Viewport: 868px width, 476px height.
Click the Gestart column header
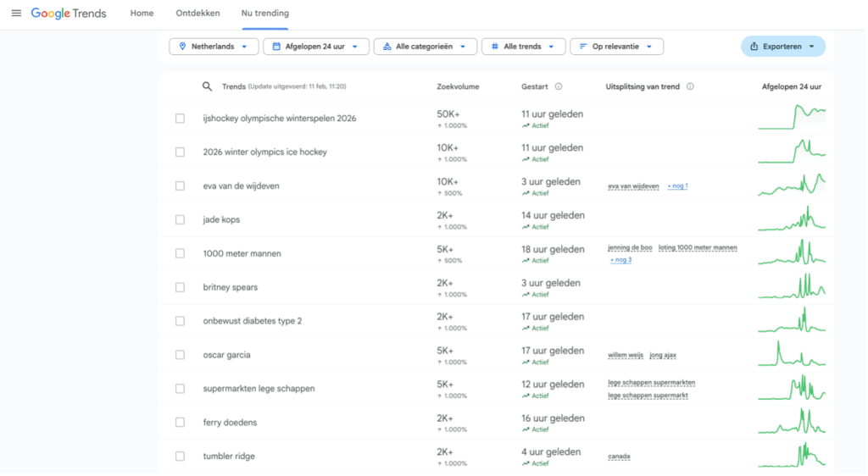(x=535, y=86)
